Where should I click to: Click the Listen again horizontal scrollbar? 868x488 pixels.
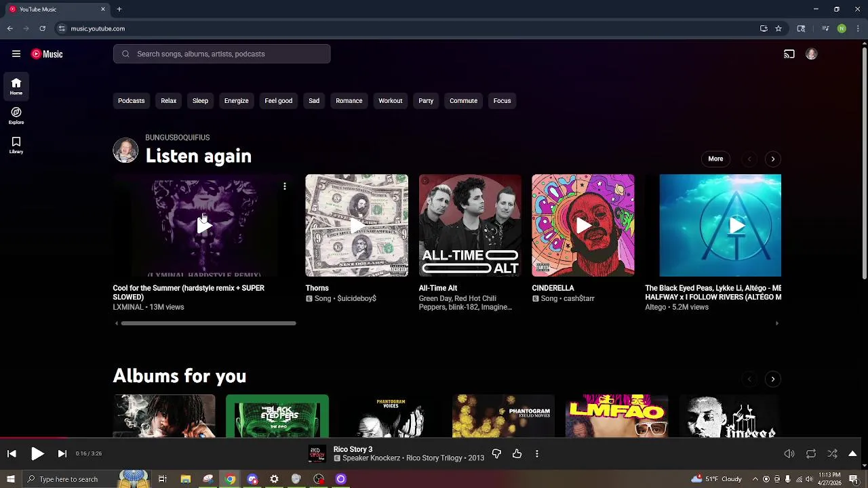pos(208,323)
